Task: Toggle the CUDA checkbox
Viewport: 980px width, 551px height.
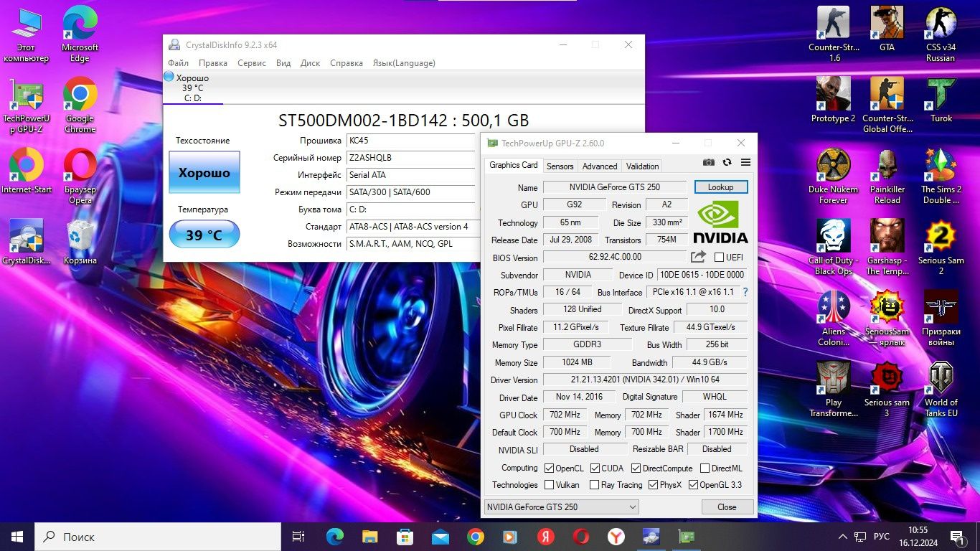Action: [x=595, y=468]
